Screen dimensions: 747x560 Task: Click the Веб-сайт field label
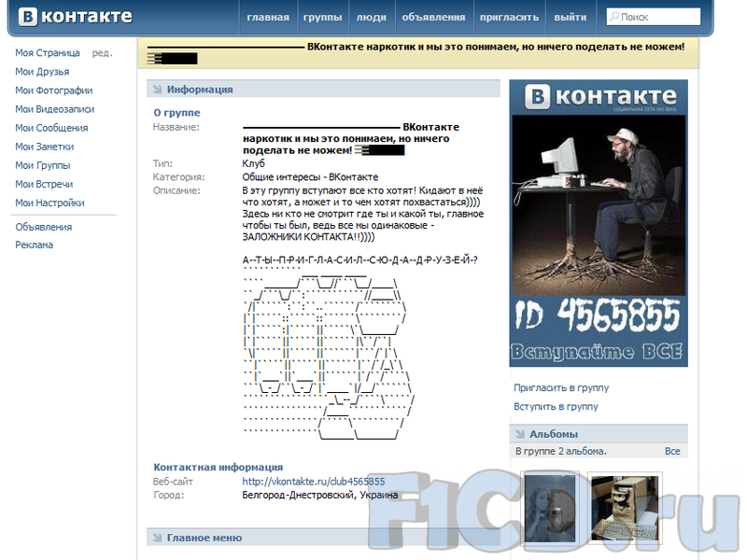tap(173, 482)
